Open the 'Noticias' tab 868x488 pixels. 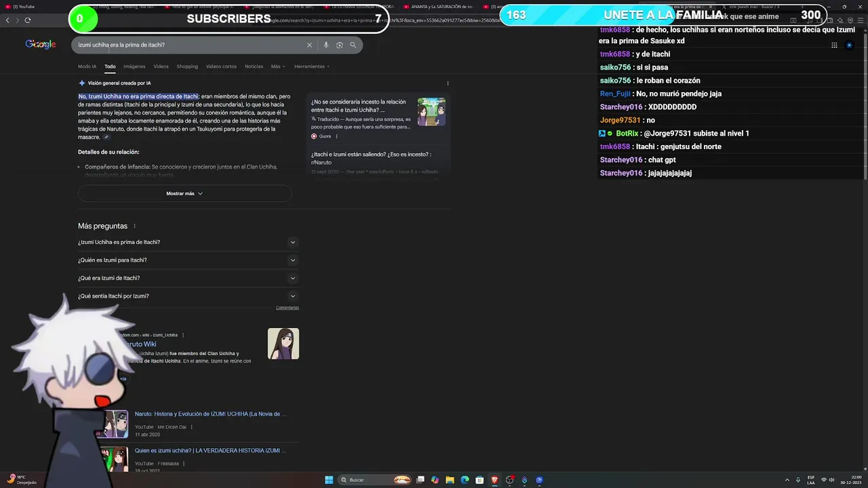click(x=254, y=66)
